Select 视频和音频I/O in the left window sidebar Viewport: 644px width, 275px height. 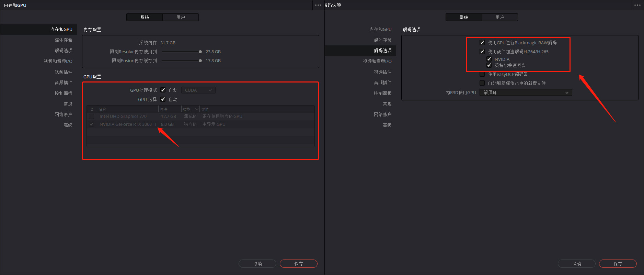58,61
